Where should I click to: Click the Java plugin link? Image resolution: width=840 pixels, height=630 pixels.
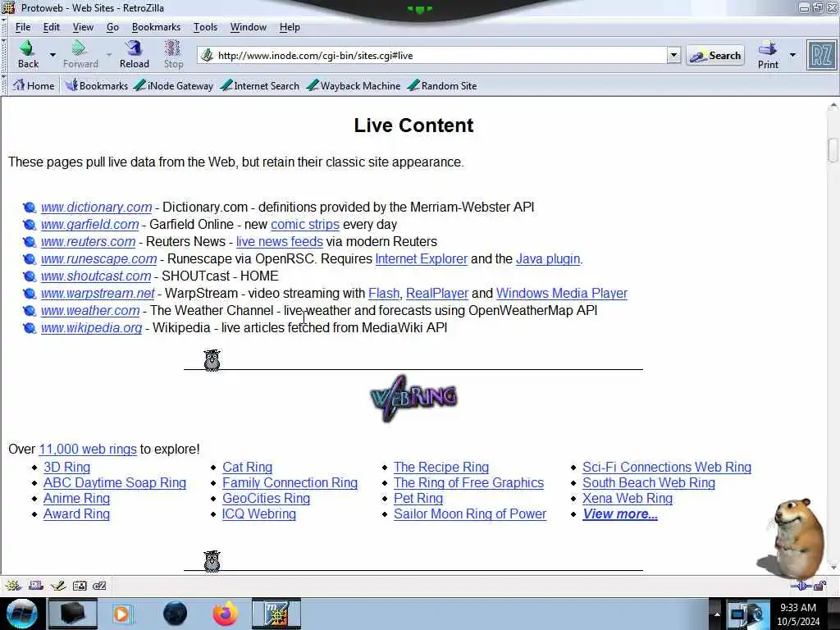coord(548,258)
